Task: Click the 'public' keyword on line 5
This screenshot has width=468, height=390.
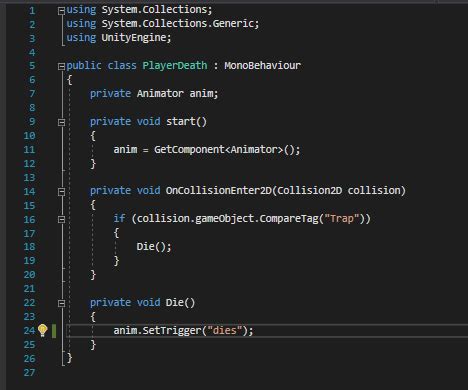Action: pos(84,65)
